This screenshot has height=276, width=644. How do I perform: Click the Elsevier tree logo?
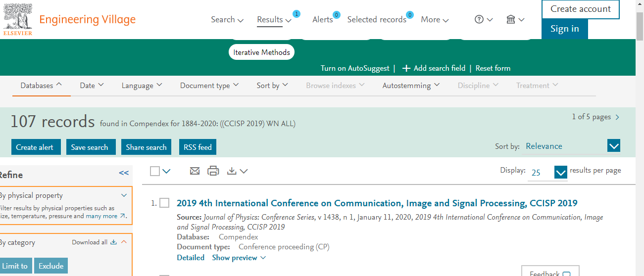pyautogui.click(x=18, y=19)
